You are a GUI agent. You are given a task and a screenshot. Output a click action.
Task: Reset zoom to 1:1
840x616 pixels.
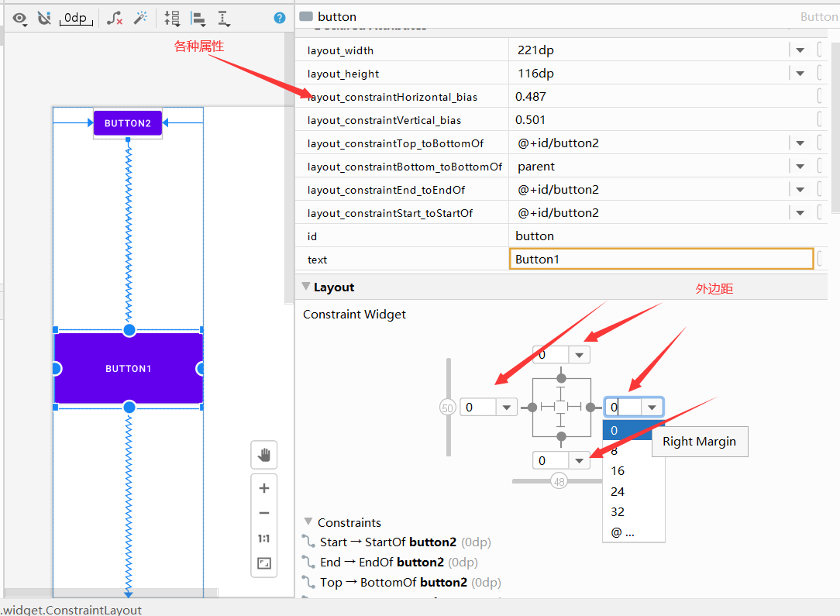click(x=264, y=539)
